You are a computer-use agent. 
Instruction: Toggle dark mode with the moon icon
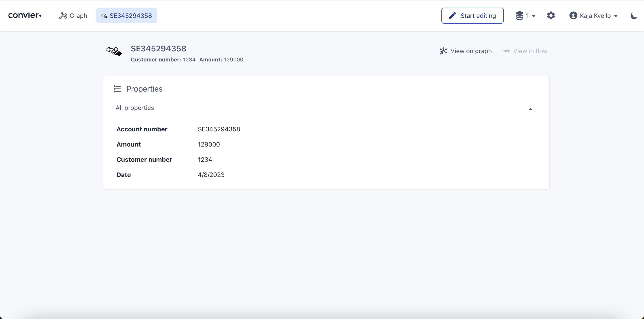pyautogui.click(x=634, y=16)
